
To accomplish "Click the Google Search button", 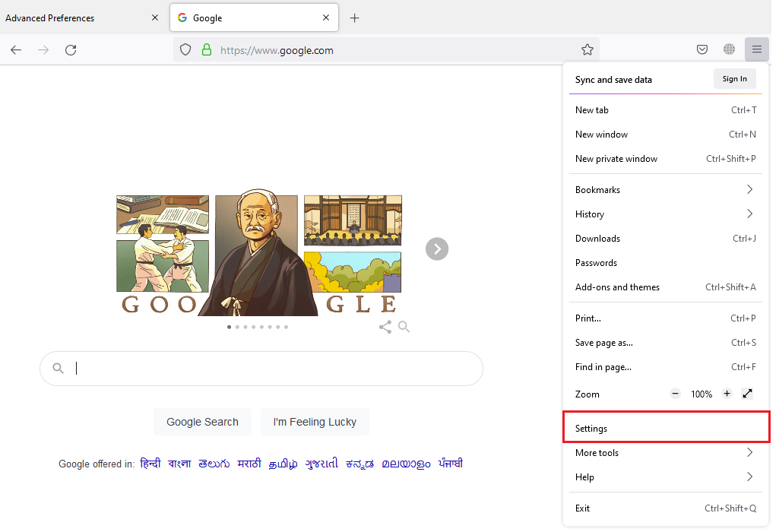I will point(202,422).
